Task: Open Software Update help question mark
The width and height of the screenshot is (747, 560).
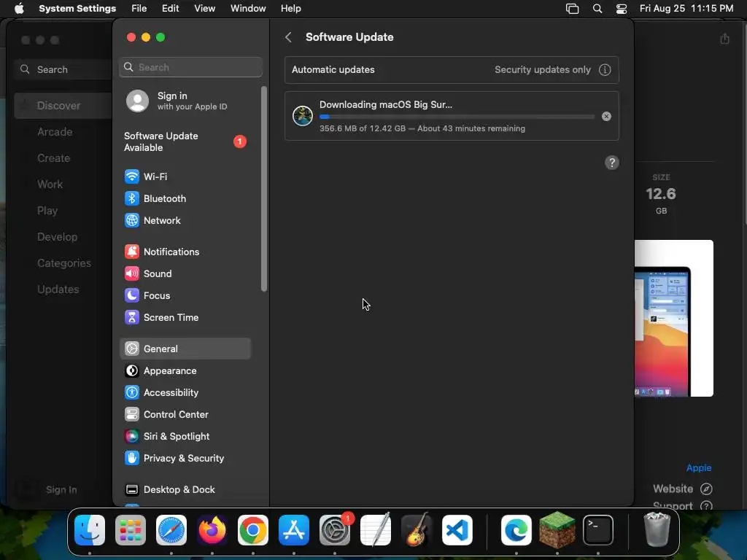Action: coord(612,163)
